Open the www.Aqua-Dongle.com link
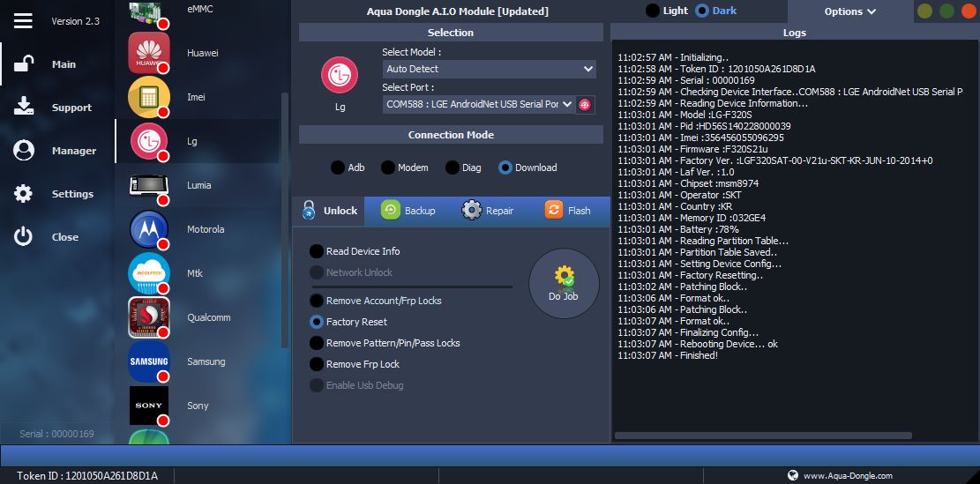 (x=848, y=475)
